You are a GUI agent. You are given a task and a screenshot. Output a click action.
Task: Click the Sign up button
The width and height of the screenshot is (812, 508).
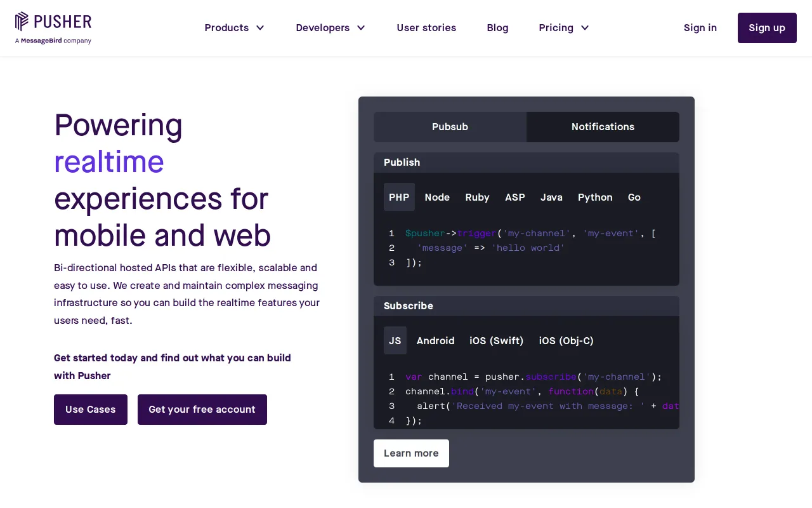tap(767, 28)
